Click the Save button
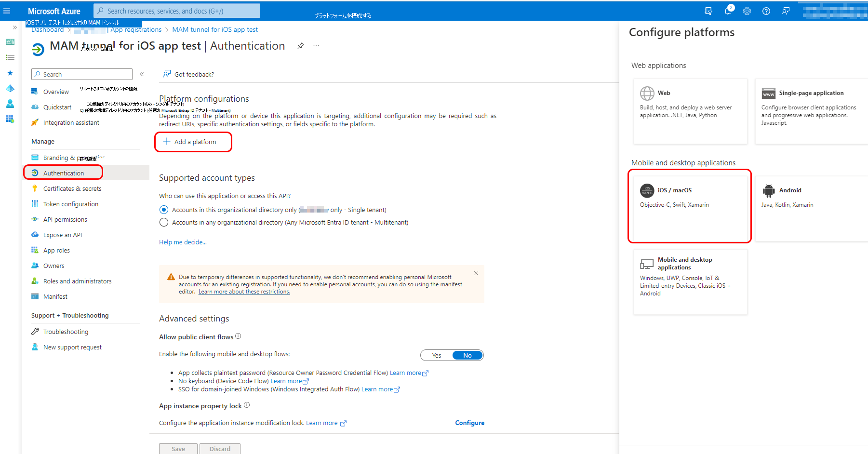The height and width of the screenshot is (454, 868). [178, 449]
